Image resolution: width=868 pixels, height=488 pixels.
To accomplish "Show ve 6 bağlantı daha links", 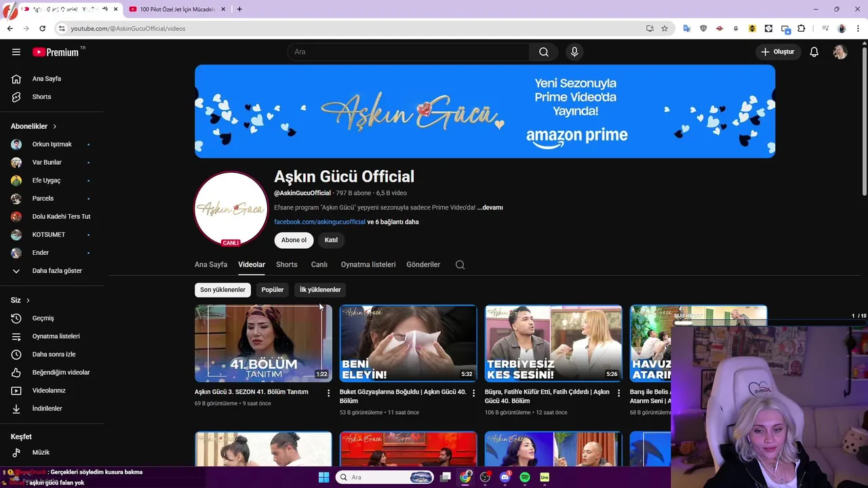I will pos(393,222).
